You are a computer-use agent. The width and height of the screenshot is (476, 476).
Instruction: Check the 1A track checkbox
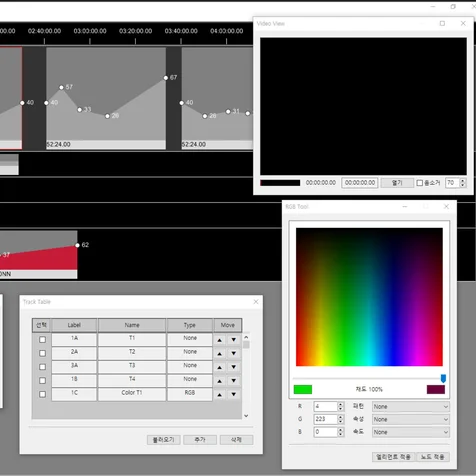[42, 340]
